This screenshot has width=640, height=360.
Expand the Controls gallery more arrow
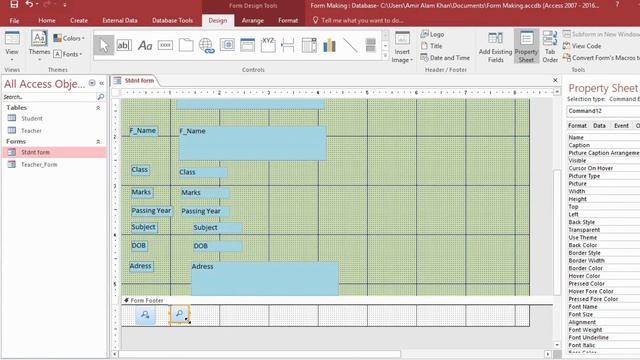click(385, 56)
